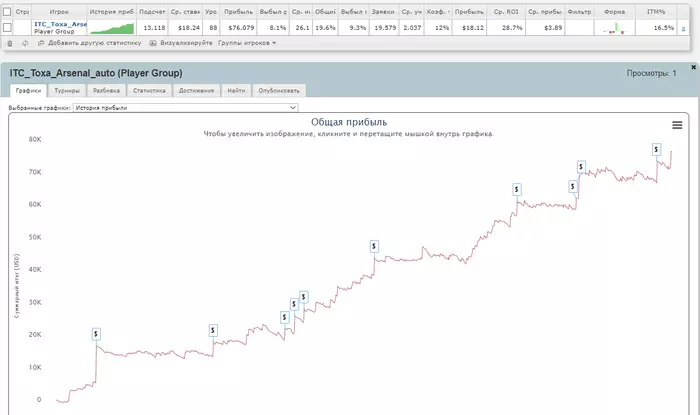
Task: Remove the player row with the x icon
Action: click(683, 29)
